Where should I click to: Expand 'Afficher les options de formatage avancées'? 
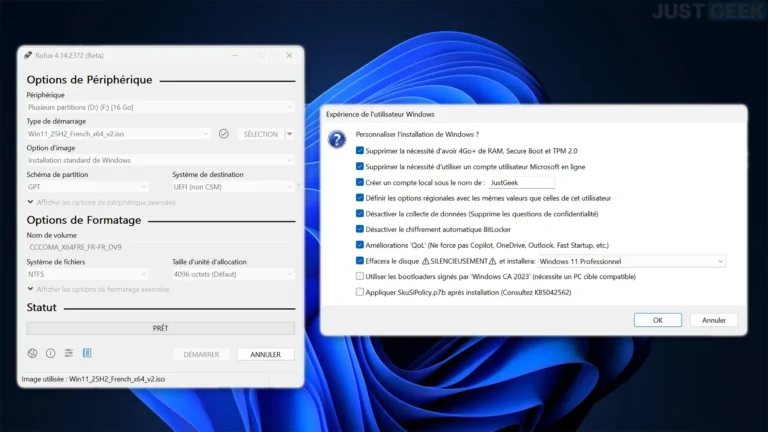coord(98,289)
